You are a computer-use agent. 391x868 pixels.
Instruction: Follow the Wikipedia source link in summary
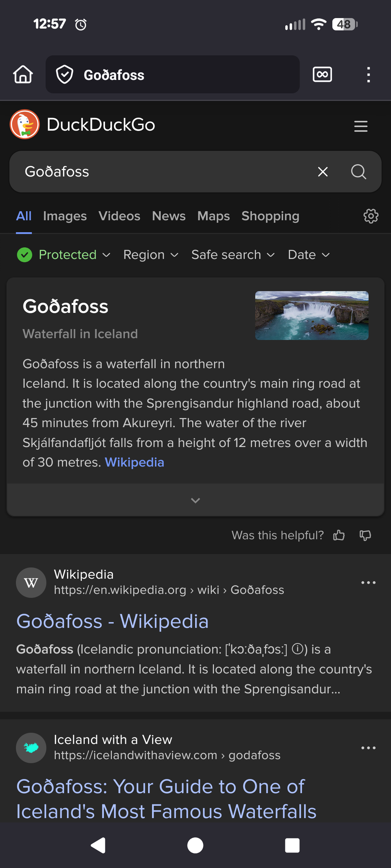click(x=134, y=462)
